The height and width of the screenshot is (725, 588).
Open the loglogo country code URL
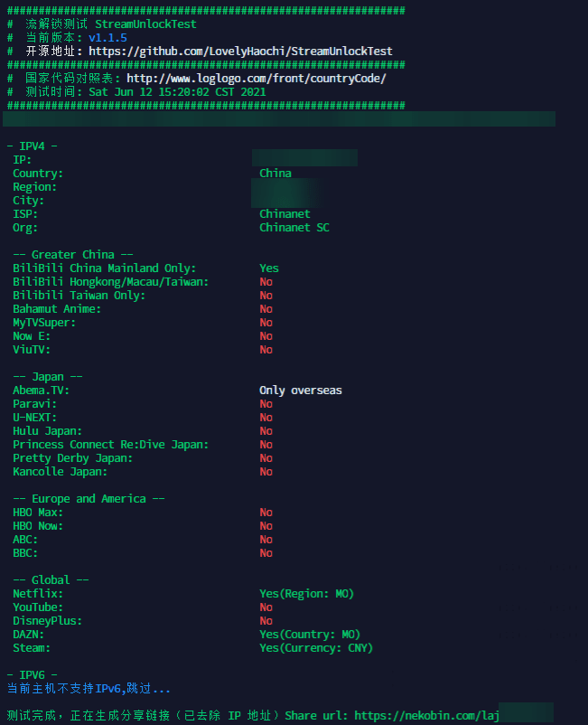tap(256, 79)
